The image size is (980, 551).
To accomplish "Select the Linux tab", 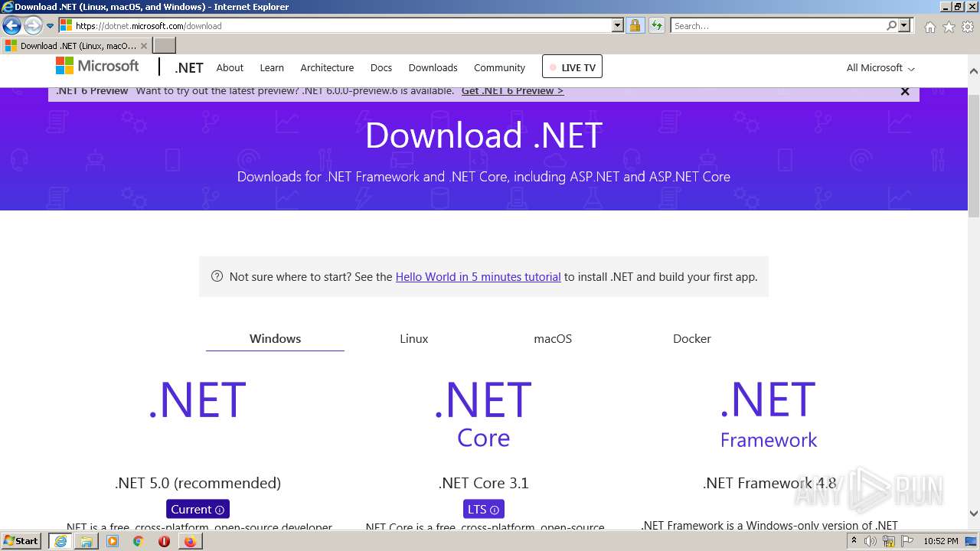I will click(413, 338).
